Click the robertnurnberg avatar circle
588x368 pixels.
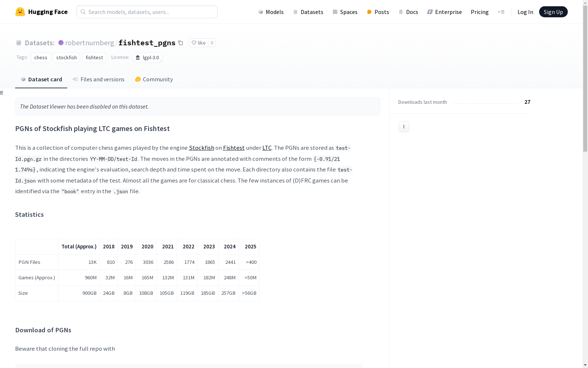click(x=61, y=43)
